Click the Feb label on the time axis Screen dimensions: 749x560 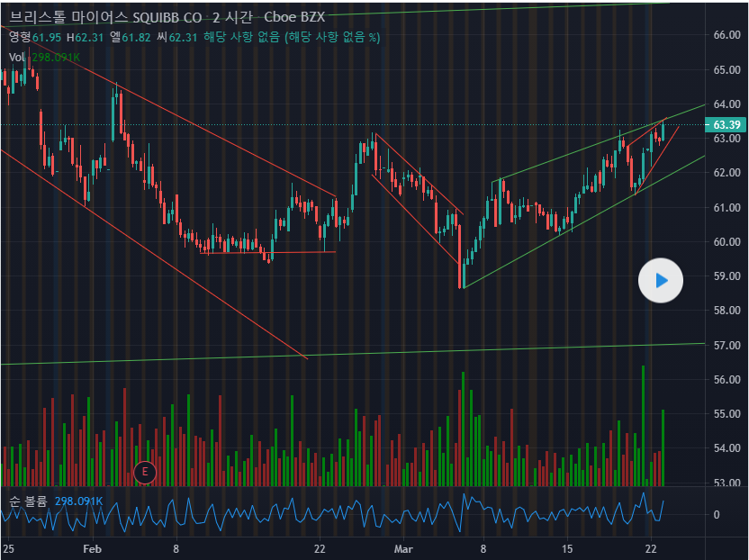tap(92, 549)
